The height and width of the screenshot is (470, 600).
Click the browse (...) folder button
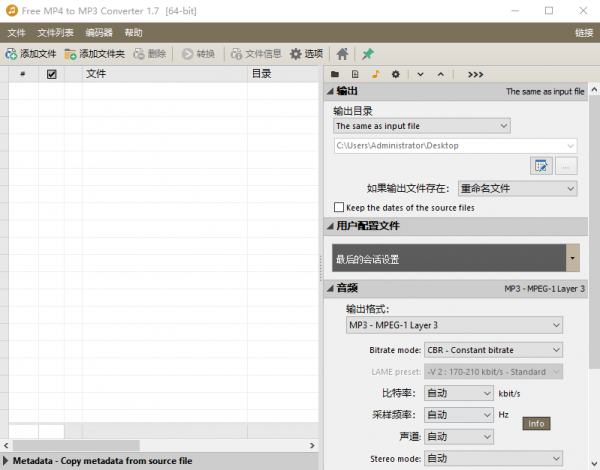pos(566,166)
